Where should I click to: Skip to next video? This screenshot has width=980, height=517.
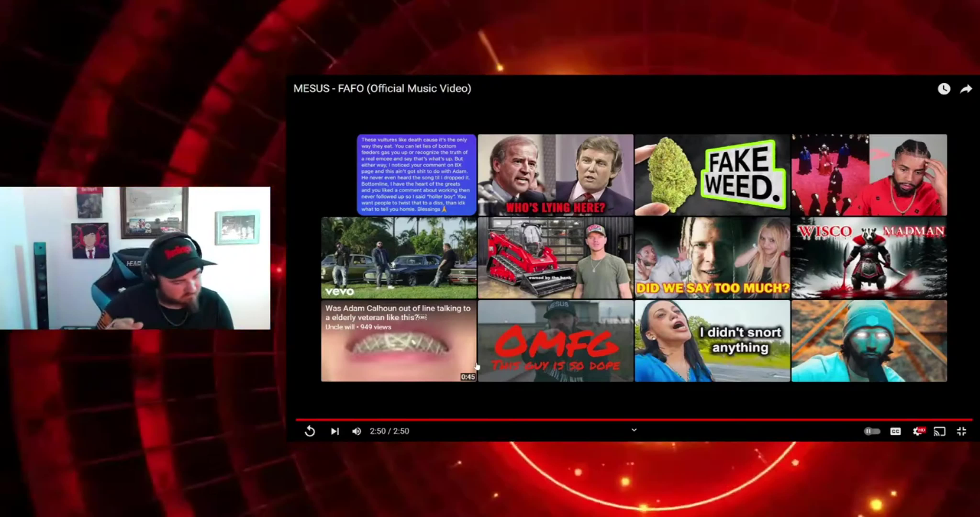[335, 431]
